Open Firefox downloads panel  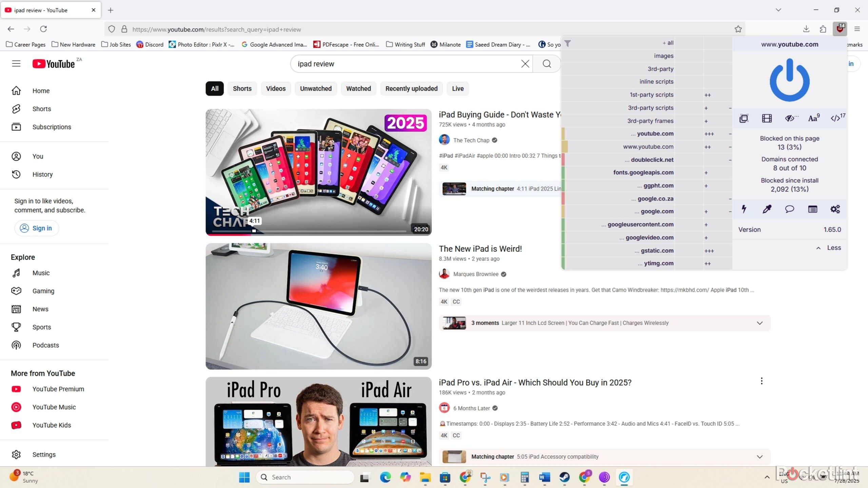pyautogui.click(x=806, y=29)
